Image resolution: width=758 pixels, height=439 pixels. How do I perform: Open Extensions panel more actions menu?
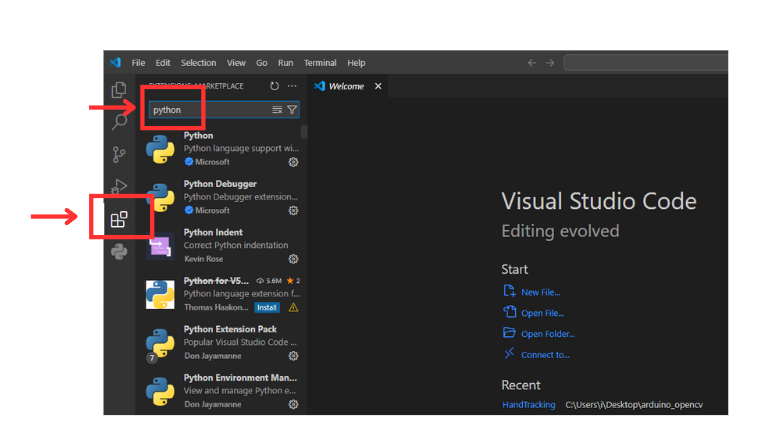click(x=292, y=86)
